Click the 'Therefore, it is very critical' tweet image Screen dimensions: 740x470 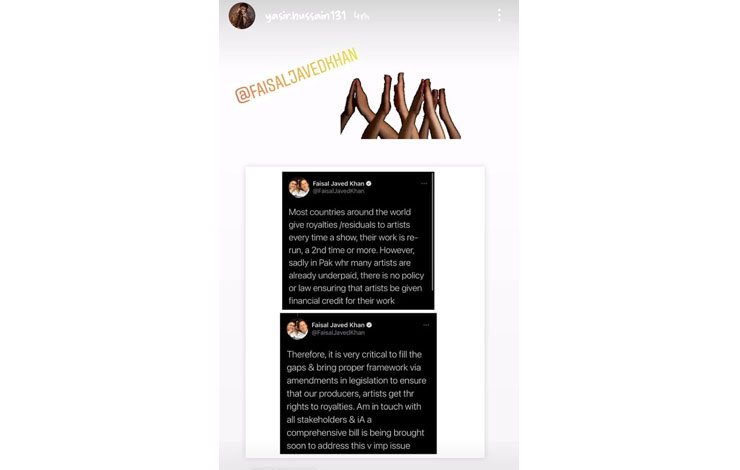358,383
